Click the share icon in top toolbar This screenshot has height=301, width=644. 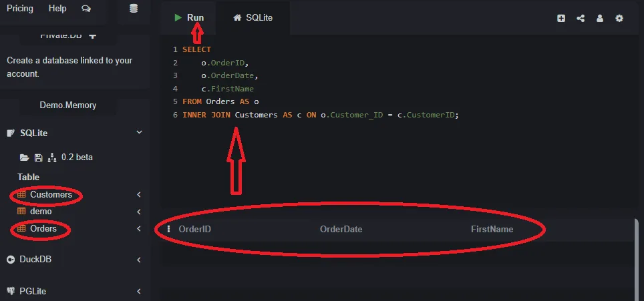581,19
